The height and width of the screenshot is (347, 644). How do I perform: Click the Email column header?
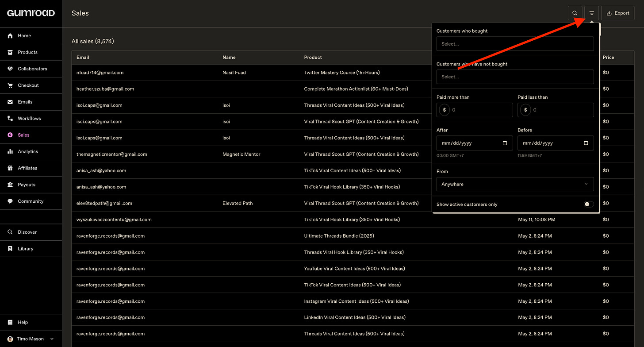coord(83,58)
